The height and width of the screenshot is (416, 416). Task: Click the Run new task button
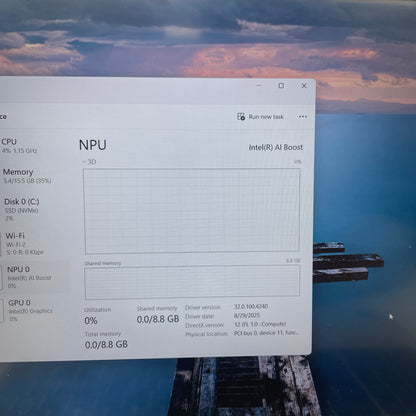260,117
